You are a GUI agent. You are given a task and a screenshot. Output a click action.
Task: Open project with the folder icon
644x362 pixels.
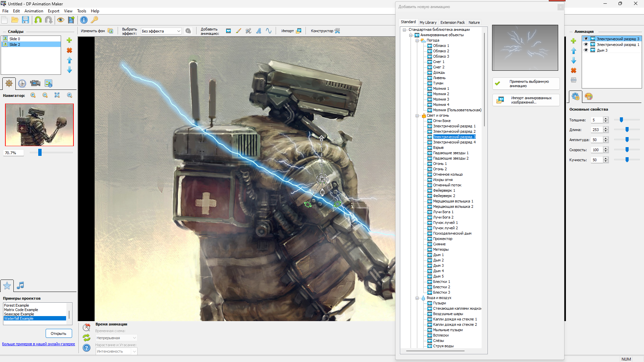(15, 20)
